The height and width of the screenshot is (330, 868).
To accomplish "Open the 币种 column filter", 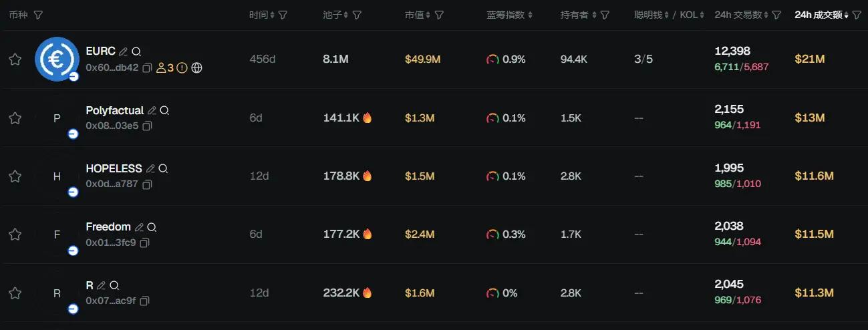I will pyautogui.click(x=38, y=15).
